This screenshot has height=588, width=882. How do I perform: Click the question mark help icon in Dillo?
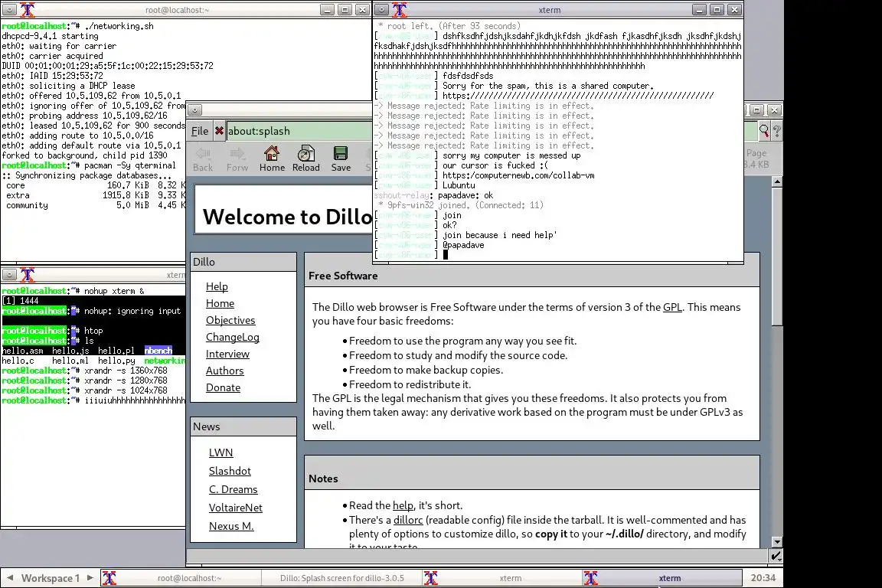(777, 131)
